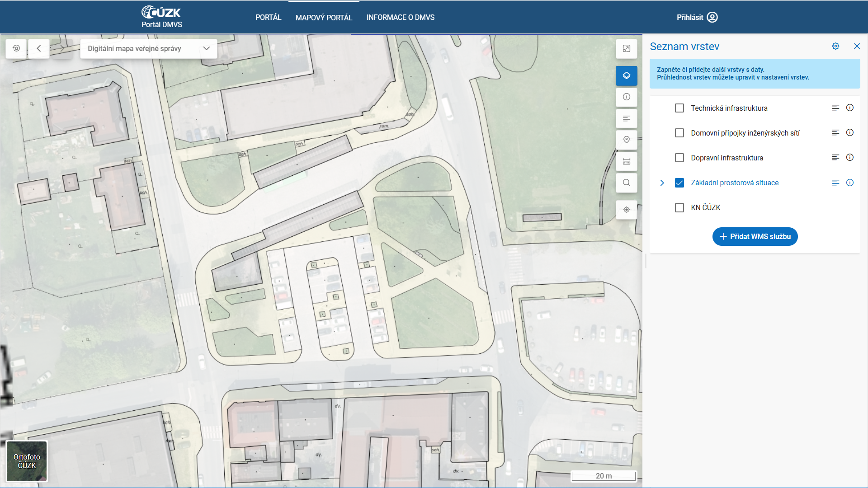
Task: Center map on my current location
Action: click(x=626, y=210)
